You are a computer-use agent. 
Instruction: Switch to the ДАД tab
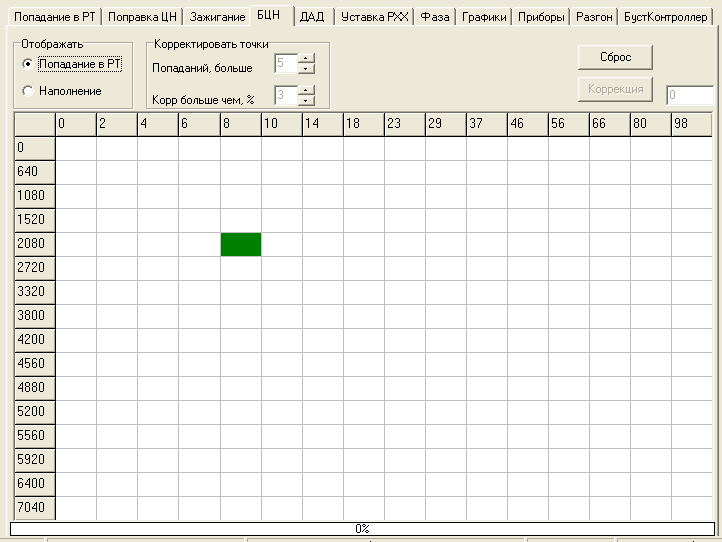click(x=313, y=17)
